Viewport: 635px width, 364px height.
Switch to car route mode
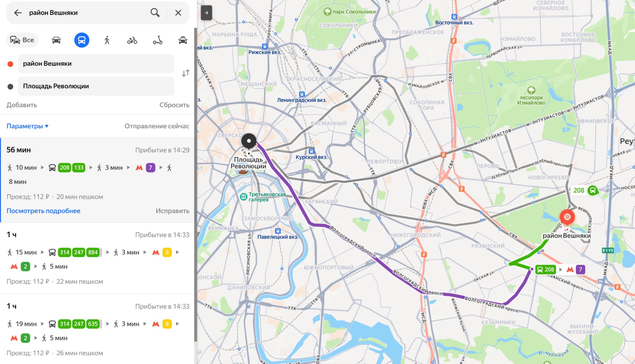point(56,40)
